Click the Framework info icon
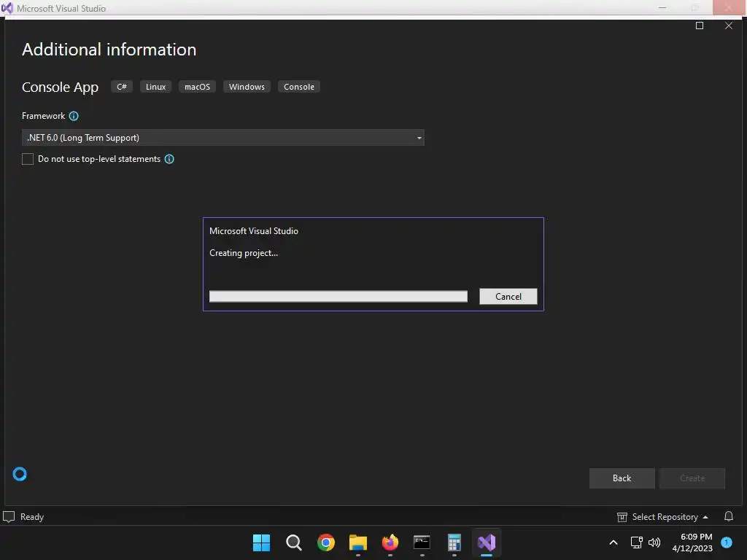Viewport: 747px width, 560px height. tap(74, 116)
